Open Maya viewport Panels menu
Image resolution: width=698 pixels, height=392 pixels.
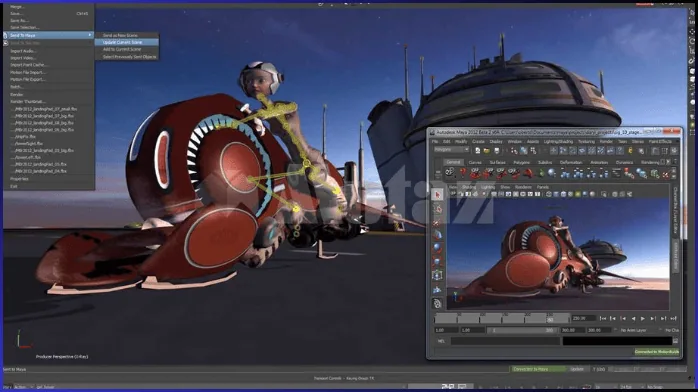click(543, 187)
